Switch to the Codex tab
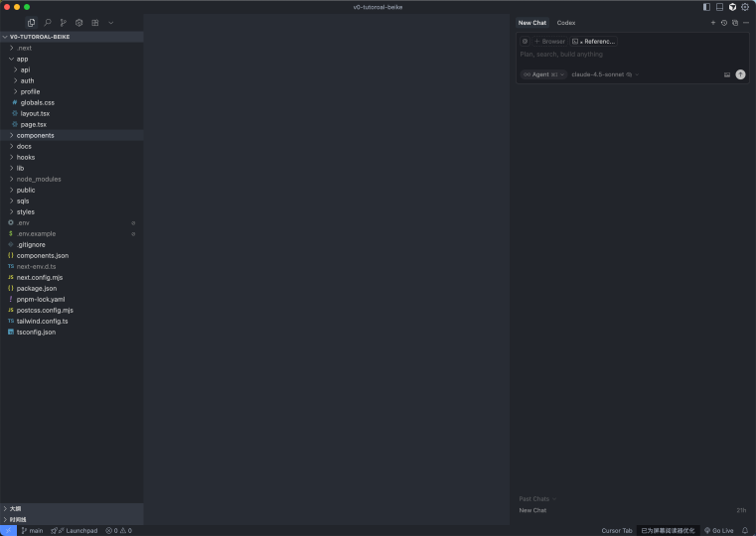 (565, 22)
